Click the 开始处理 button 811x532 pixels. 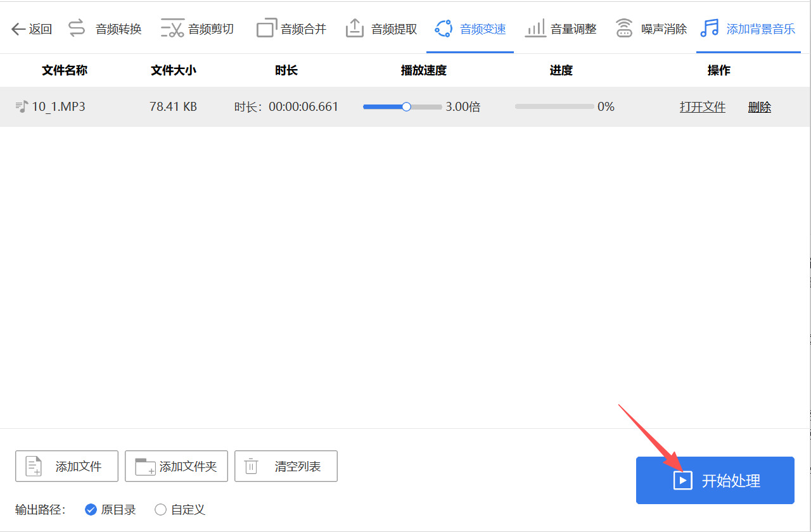(715, 480)
